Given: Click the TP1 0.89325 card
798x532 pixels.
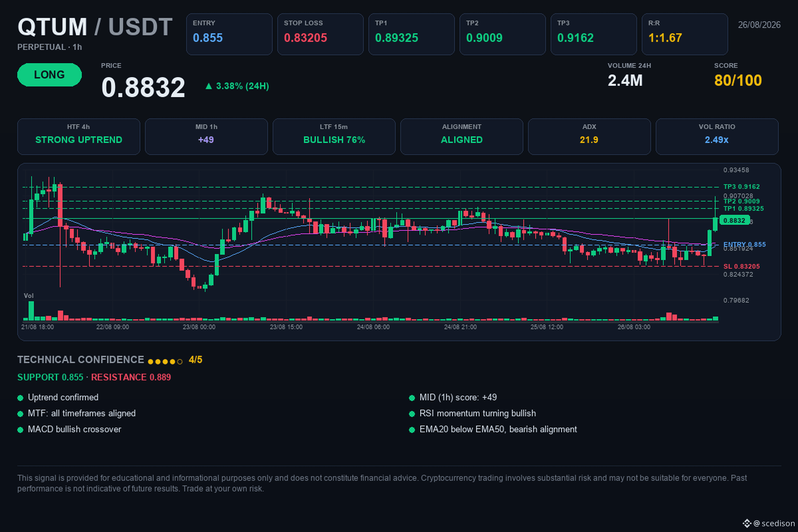Looking at the screenshot, I should 412,34.
